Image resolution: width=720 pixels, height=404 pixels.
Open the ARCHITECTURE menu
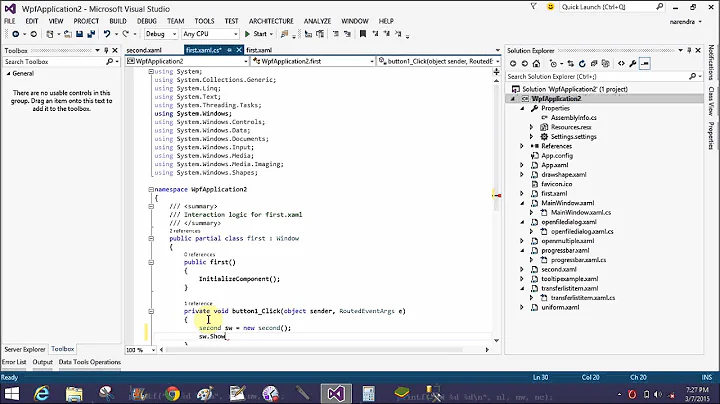click(271, 21)
